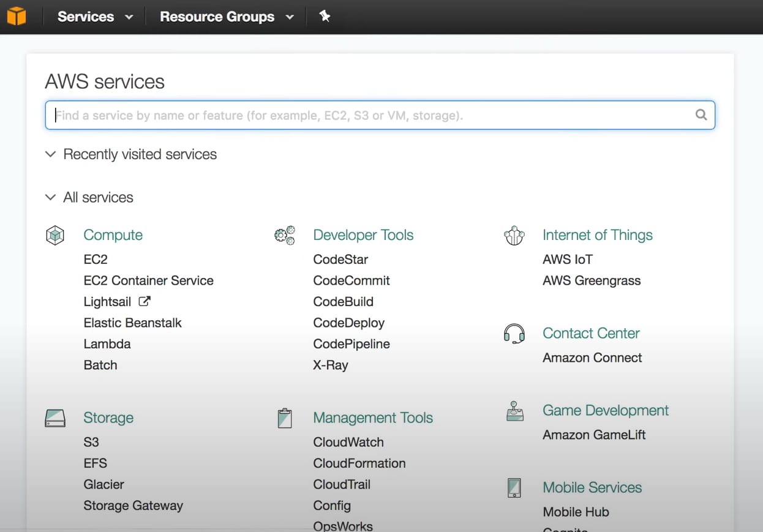This screenshot has height=532, width=763.
Task: Open Glacier service
Action: tap(104, 484)
